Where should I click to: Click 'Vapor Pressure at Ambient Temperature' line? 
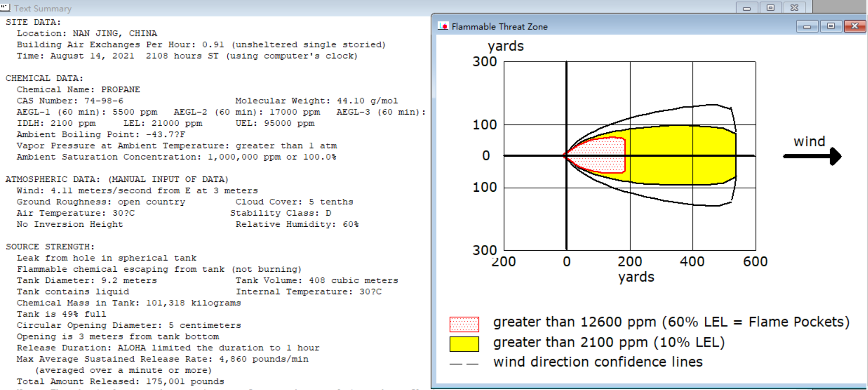pyautogui.click(x=177, y=145)
